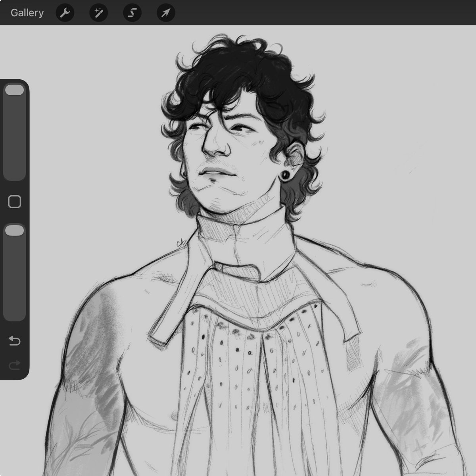Tap the square modify button in sidebar
476x476 pixels.
[x=14, y=202]
